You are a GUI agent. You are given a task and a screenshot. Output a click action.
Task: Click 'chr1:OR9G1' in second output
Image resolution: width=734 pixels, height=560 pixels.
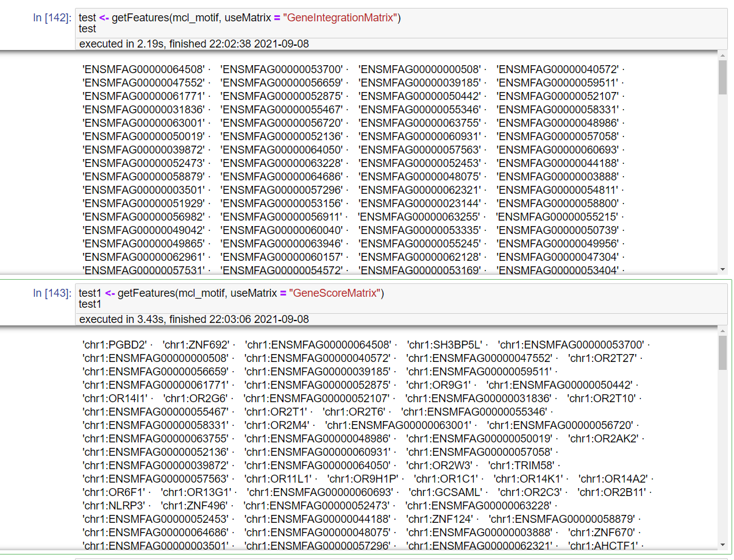(x=439, y=385)
